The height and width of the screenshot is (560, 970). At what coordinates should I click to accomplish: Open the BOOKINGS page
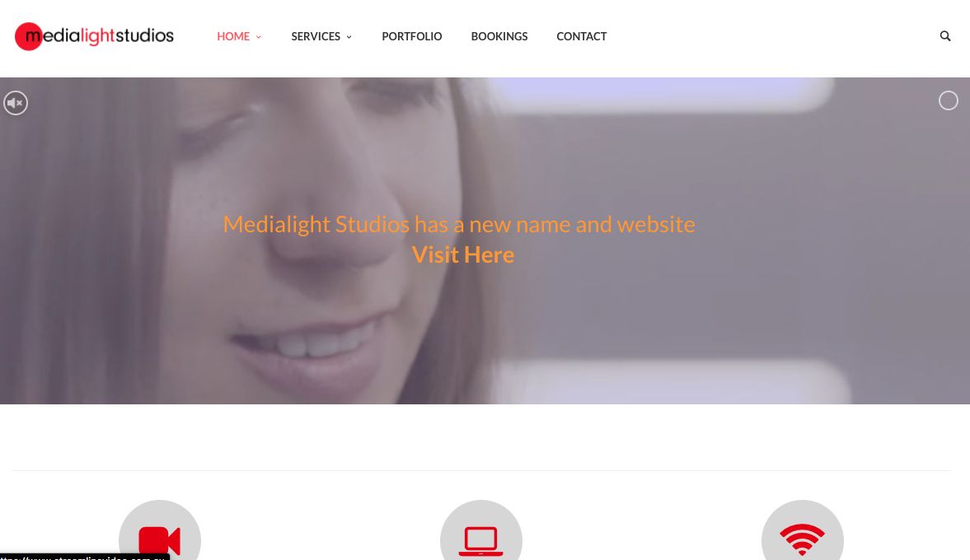click(x=499, y=36)
